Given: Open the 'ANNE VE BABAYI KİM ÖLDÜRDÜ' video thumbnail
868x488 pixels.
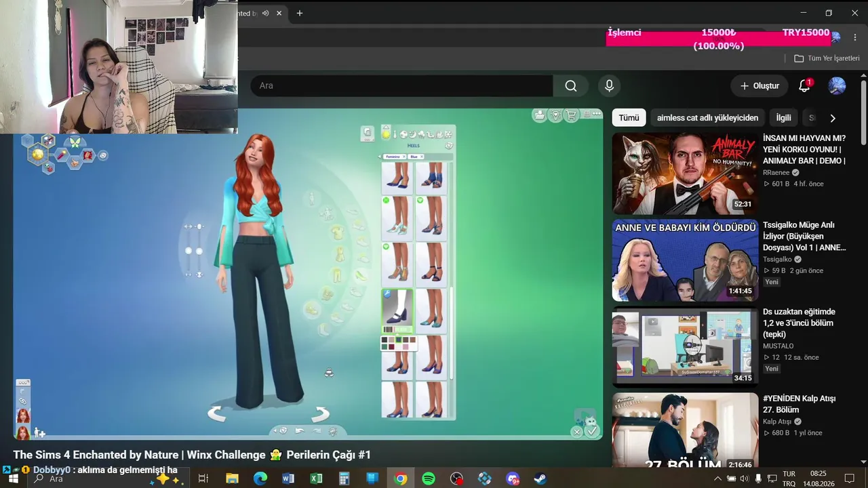Looking at the screenshot, I should click(x=685, y=260).
